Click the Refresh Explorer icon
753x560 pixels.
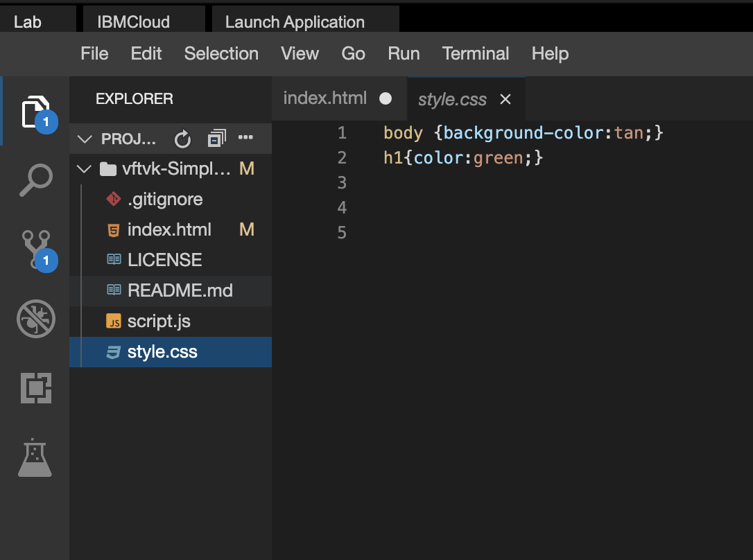tap(182, 139)
